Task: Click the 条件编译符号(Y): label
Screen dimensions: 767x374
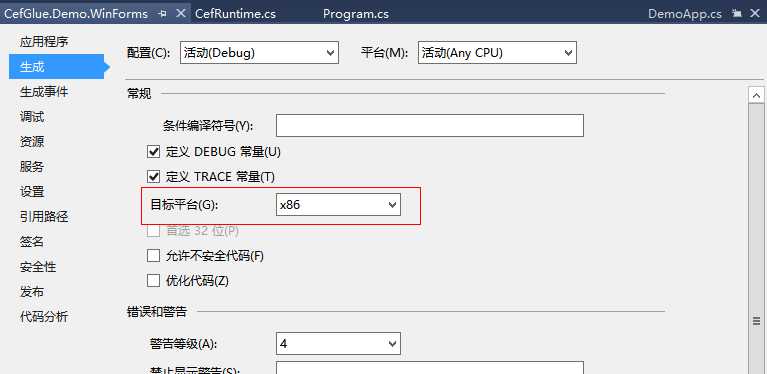Action: pos(208,126)
